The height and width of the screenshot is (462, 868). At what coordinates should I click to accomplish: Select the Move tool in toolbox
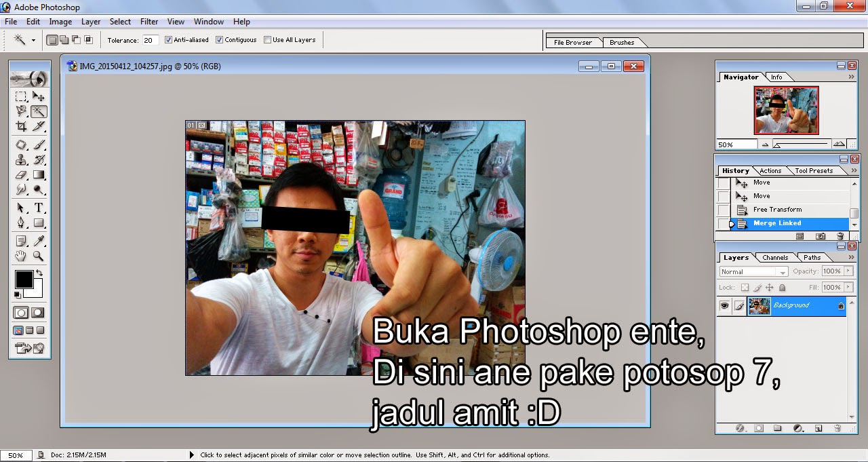point(39,97)
